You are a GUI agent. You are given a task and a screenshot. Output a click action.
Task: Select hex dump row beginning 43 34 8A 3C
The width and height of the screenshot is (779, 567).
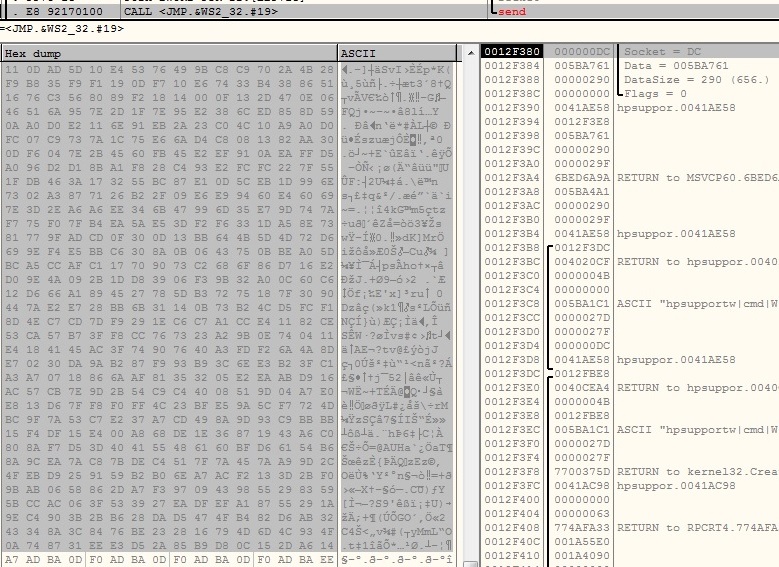coord(169,532)
